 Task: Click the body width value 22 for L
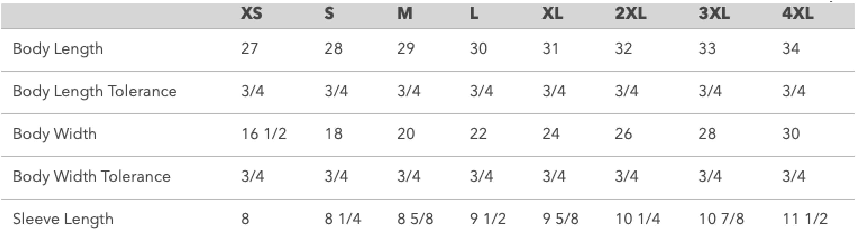(478, 134)
